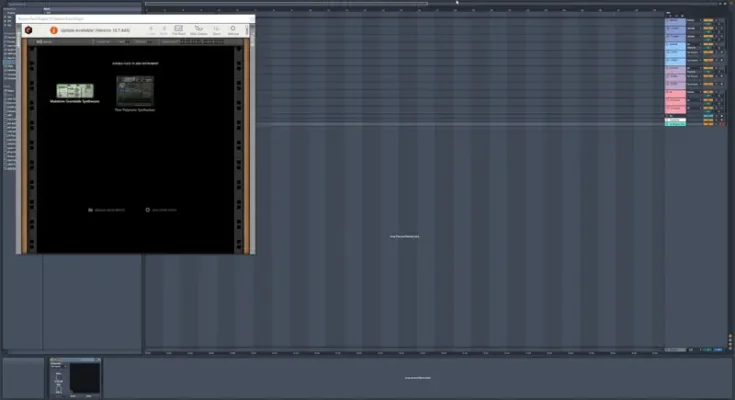The width and height of the screenshot is (735, 400).
Task: Click the Undo arrow in plugin toolbar
Action: click(151, 30)
